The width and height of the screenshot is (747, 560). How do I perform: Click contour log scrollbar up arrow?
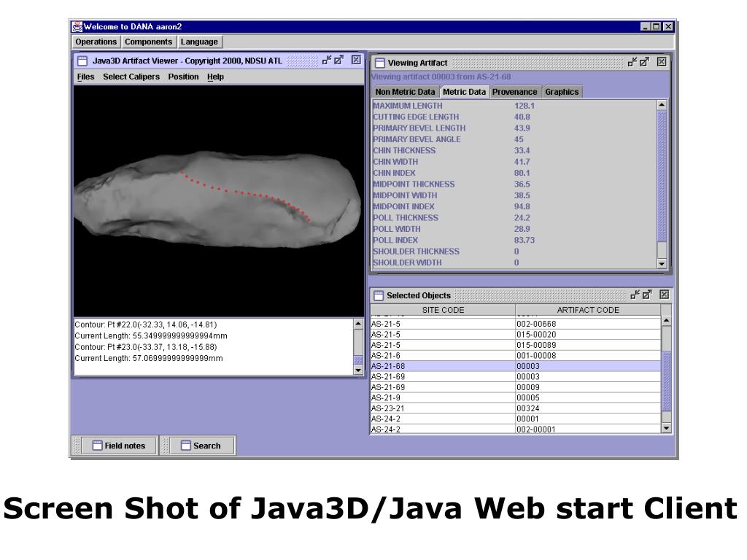(358, 324)
